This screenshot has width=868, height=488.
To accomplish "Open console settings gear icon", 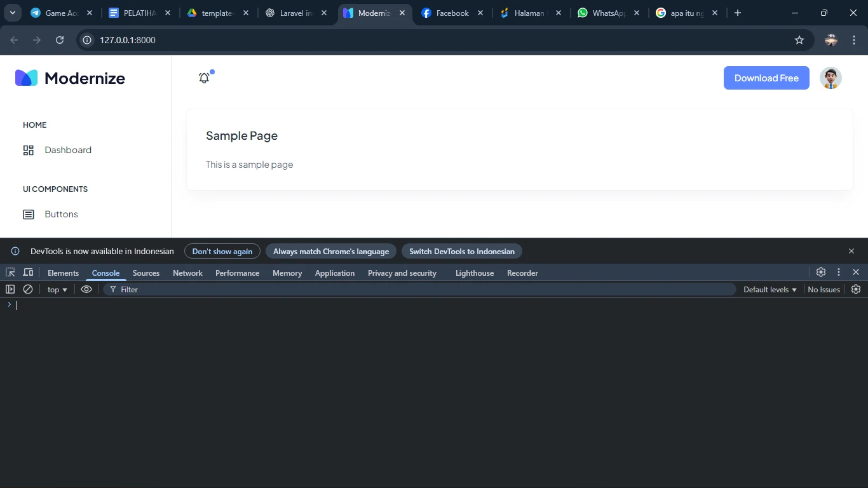I will [856, 289].
